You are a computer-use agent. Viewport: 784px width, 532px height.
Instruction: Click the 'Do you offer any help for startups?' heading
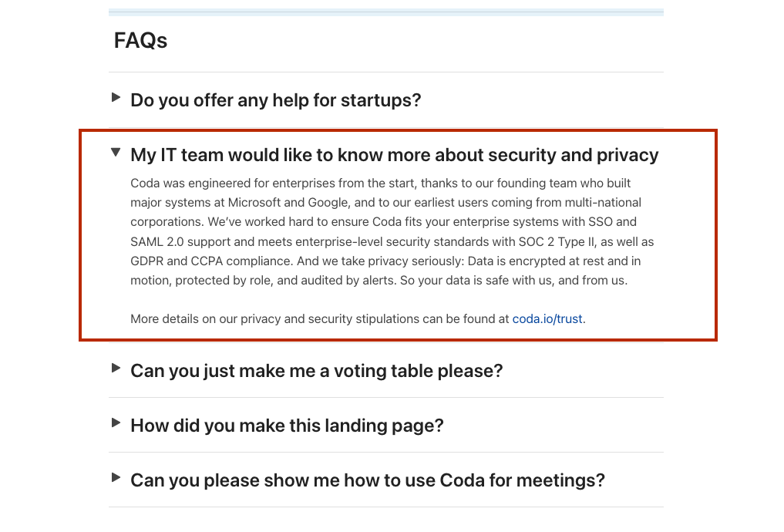275,100
